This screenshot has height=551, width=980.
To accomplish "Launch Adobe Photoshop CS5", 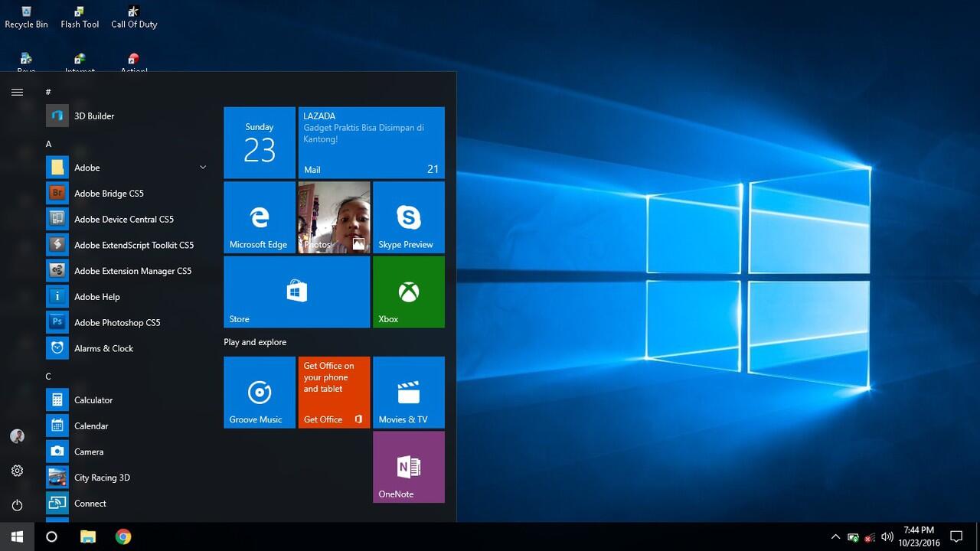I will pyautogui.click(x=126, y=323).
